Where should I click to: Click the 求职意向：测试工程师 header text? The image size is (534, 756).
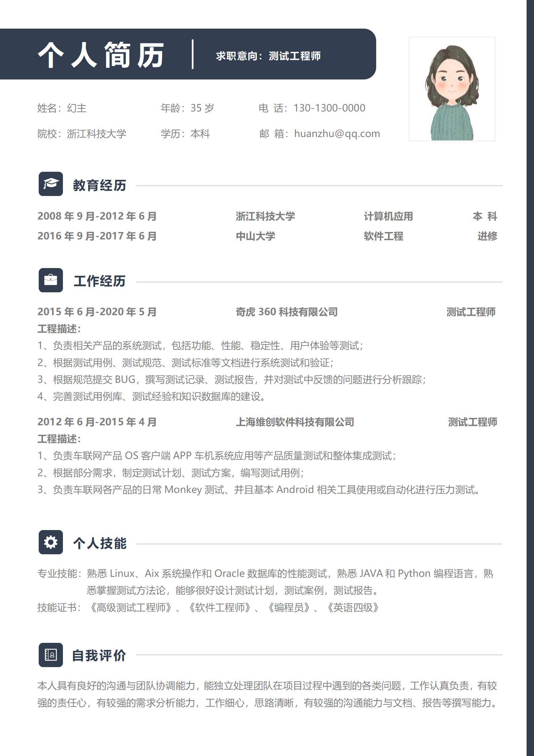268,56
